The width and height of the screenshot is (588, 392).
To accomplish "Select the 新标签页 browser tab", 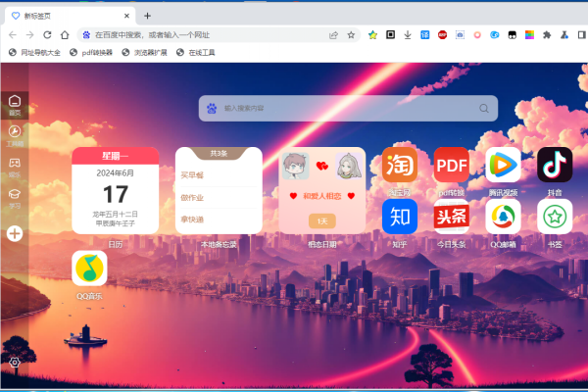I will [x=70, y=16].
